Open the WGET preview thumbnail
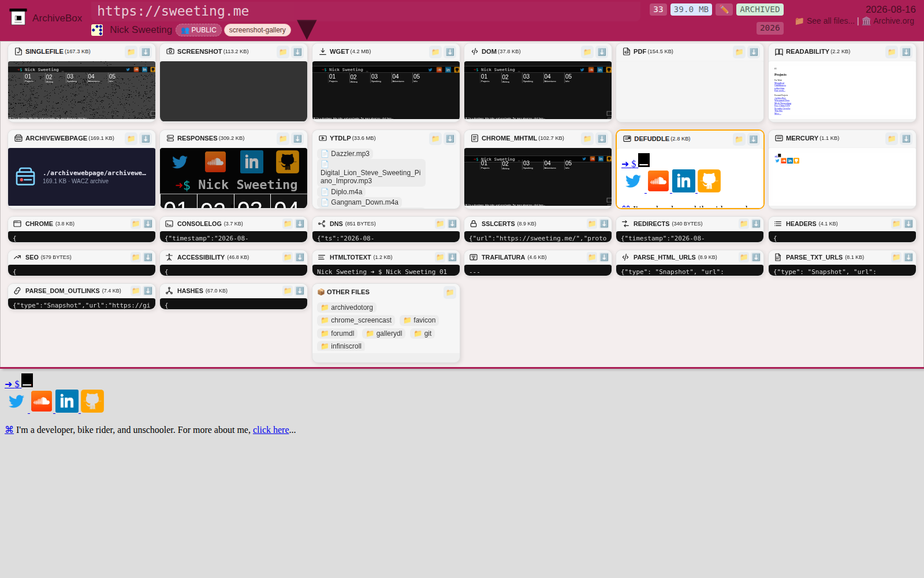This screenshot has height=578, width=924. (386, 90)
